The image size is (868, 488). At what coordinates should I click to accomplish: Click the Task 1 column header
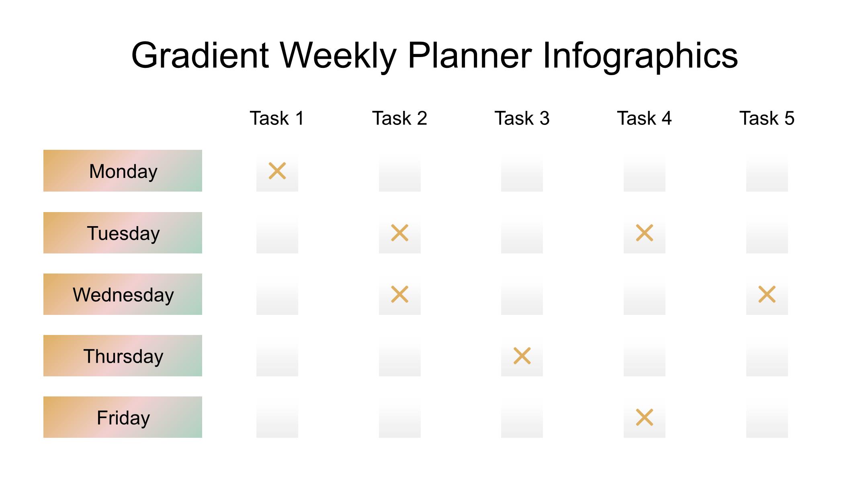click(277, 118)
